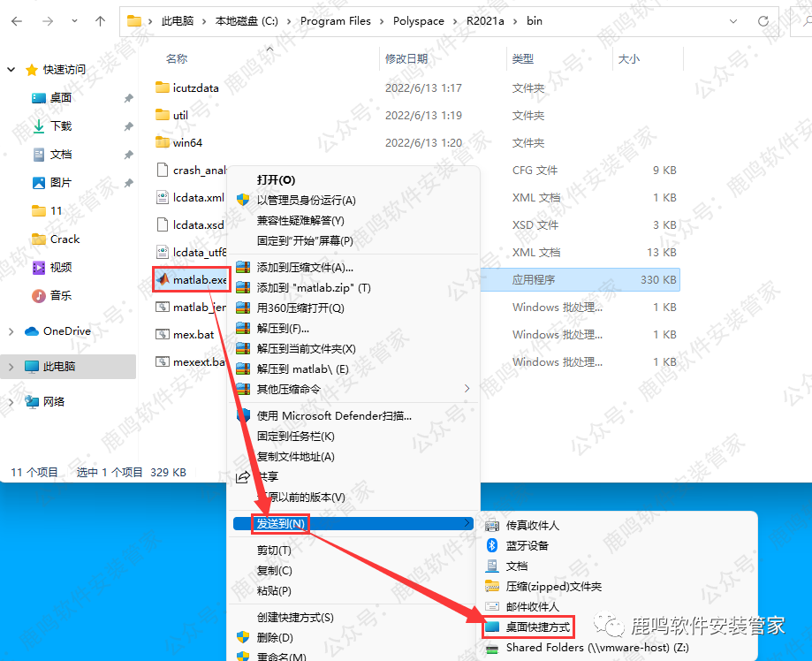
Task: Choose 固定到"开始"屏幕(P)
Action: coord(305,241)
